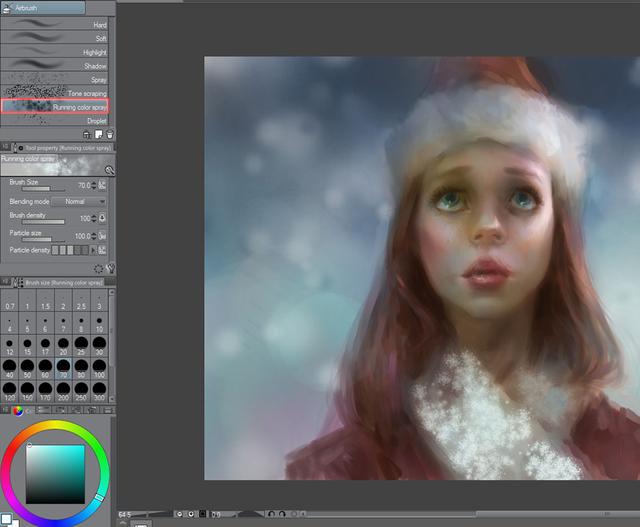
Task: Click rotate canvas left icon in status bar
Action: point(270,514)
